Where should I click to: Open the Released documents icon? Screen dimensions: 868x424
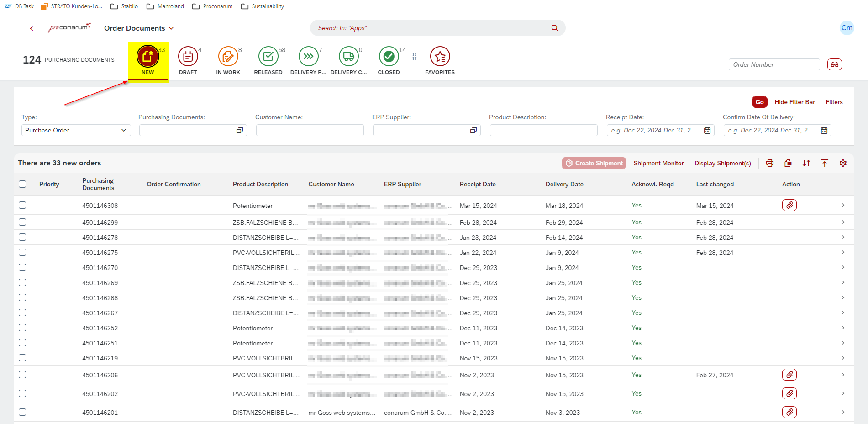point(268,57)
